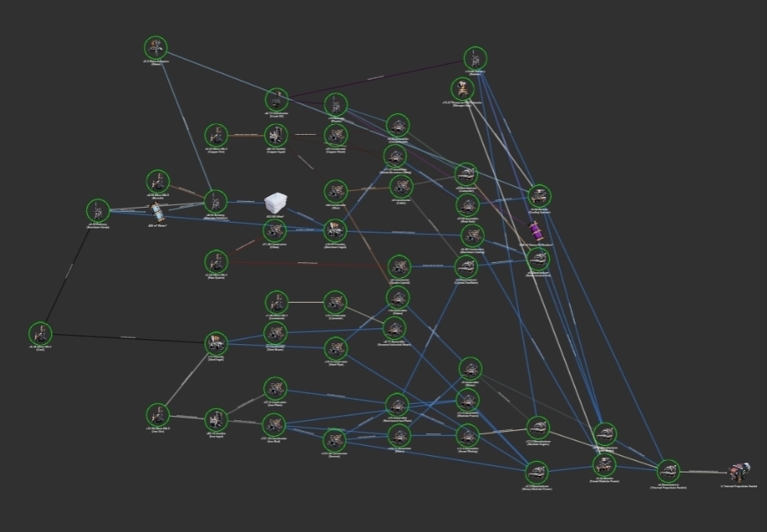Open the Copper Ingot smelter node

pyautogui.click(x=276, y=135)
